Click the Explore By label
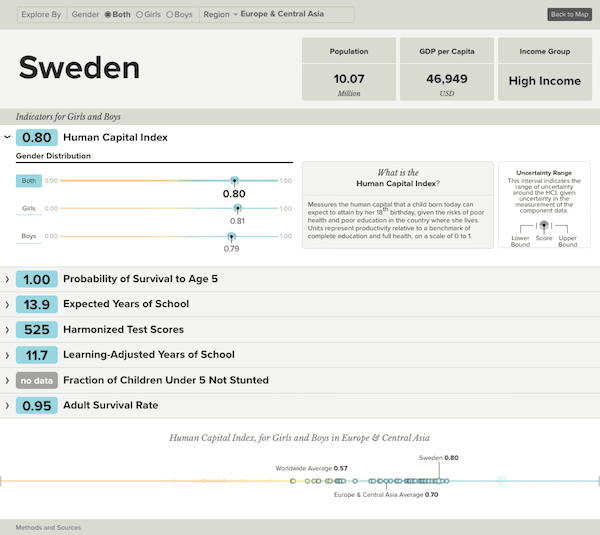The width and height of the screenshot is (600, 535). [x=41, y=15]
